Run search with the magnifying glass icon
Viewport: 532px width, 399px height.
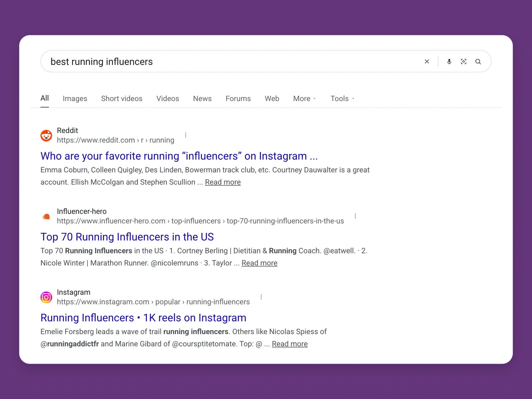(478, 62)
